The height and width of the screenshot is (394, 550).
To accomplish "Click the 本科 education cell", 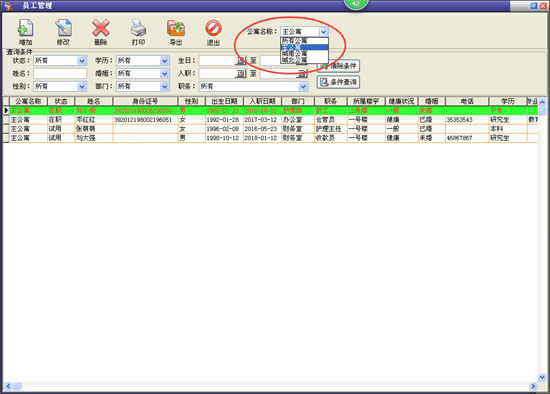I will pos(508,129).
